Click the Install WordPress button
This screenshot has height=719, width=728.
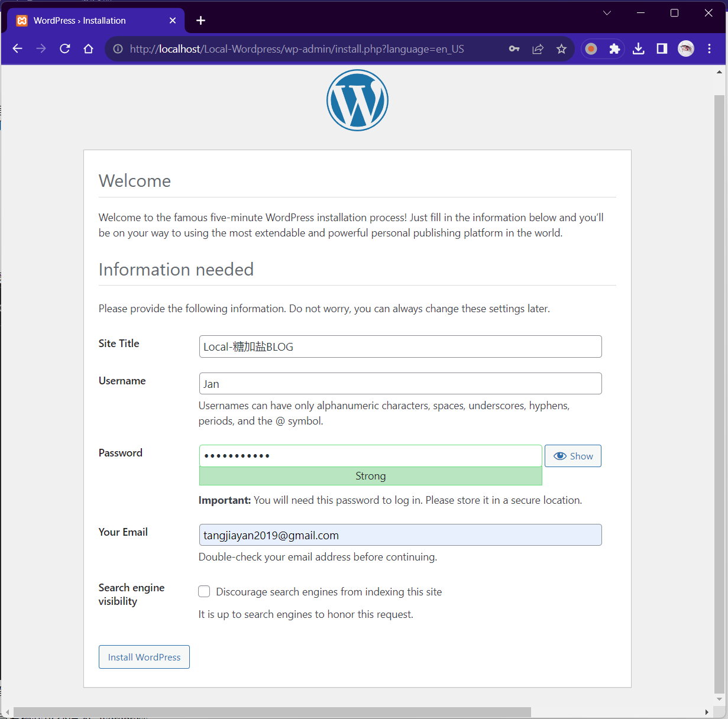pos(144,657)
